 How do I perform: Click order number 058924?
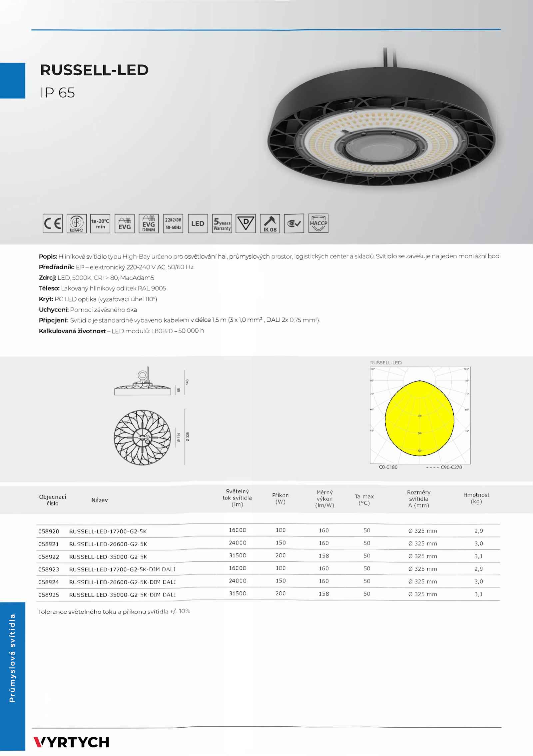click(49, 582)
